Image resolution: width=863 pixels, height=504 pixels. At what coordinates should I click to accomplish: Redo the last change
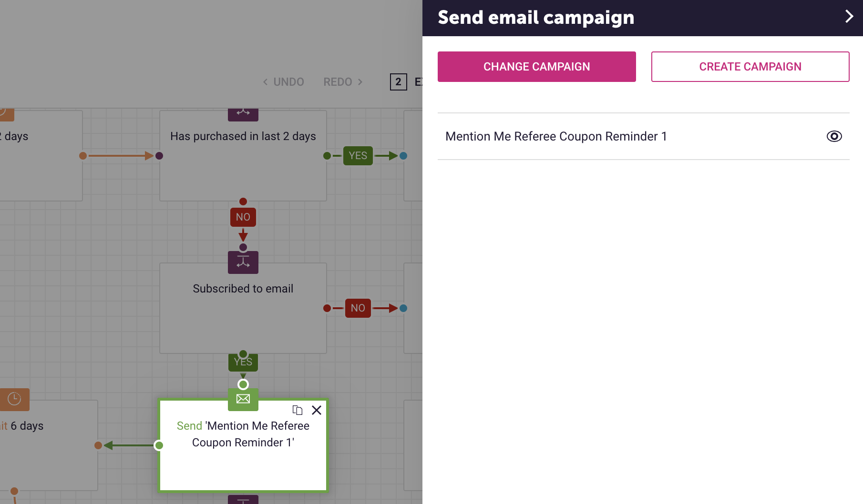click(343, 82)
